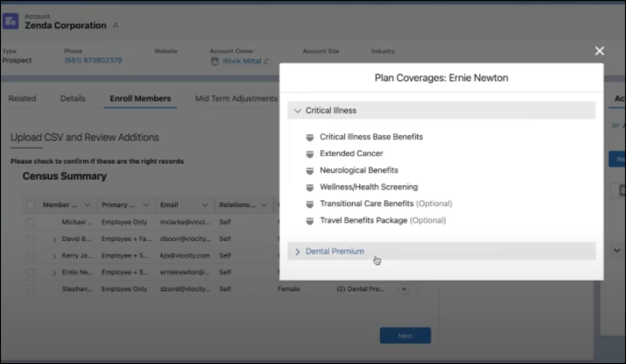Click Travel Benefits Package (Optional) text

click(x=383, y=221)
